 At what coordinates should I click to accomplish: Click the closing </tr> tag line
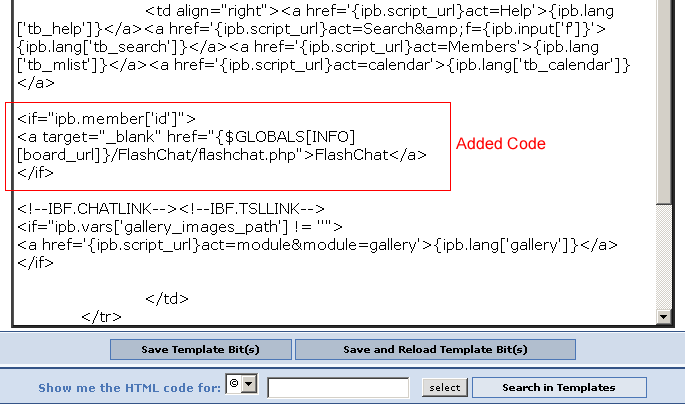pos(101,317)
